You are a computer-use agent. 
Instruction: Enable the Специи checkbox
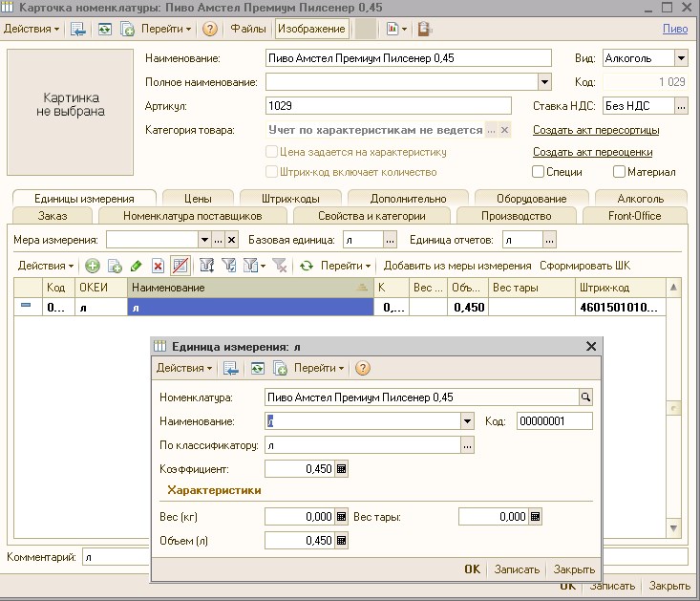pyautogui.click(x=539, y=172)
